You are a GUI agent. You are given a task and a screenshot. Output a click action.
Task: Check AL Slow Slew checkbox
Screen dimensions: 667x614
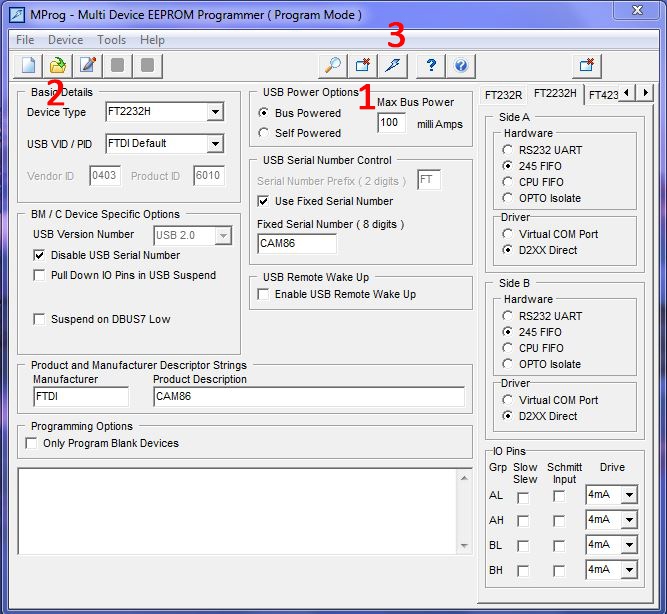(x=523, y=498)
